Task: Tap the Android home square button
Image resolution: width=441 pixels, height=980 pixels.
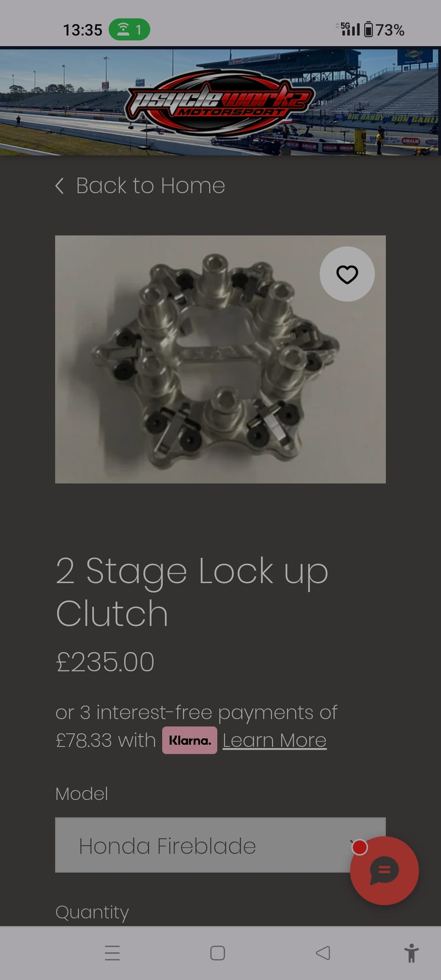Action: pos(218,953)
